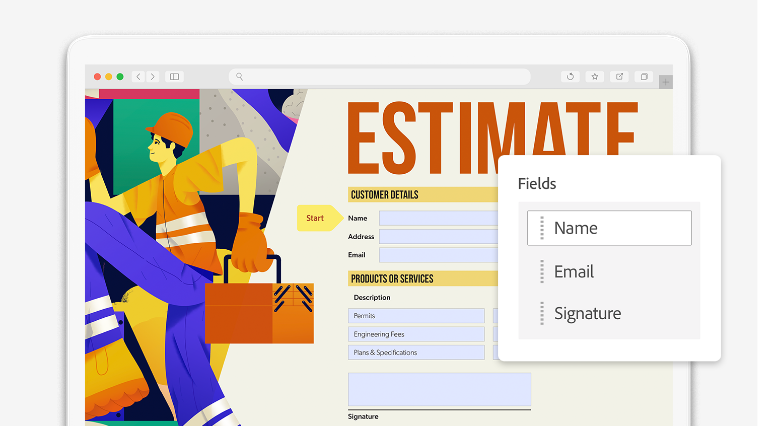
Task: Toggle the browser sidebar icon
Action: coord(174,76)
